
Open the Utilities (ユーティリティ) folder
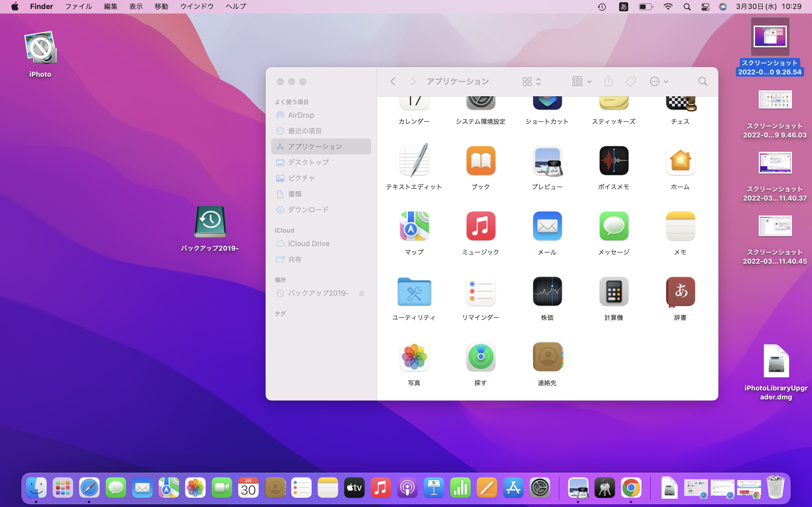click(414, 292)
